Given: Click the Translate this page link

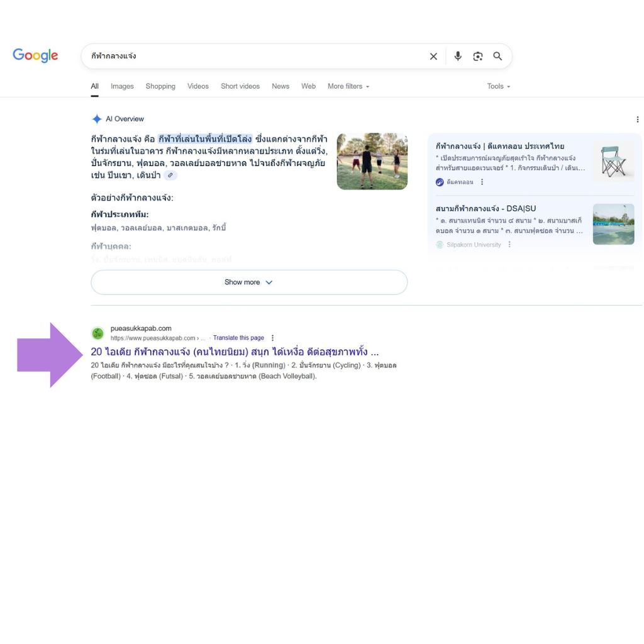Looking at the screenshot, I should [238, 338].
